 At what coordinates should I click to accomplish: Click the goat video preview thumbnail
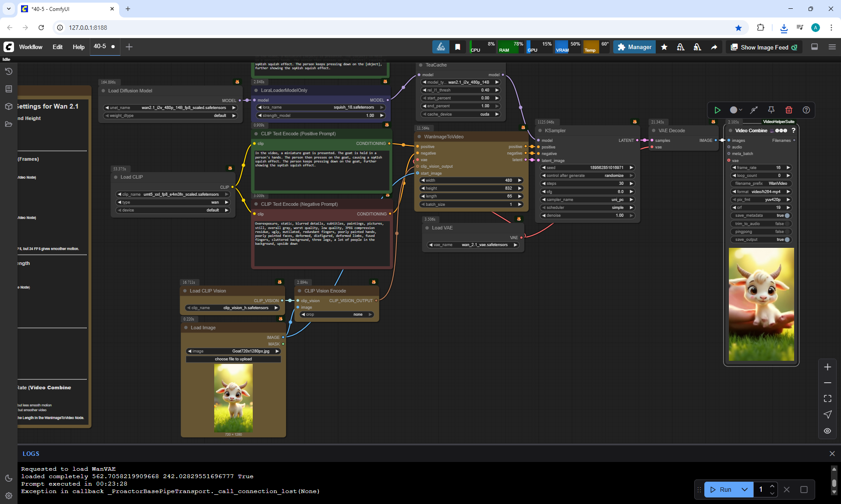[761, 304]
